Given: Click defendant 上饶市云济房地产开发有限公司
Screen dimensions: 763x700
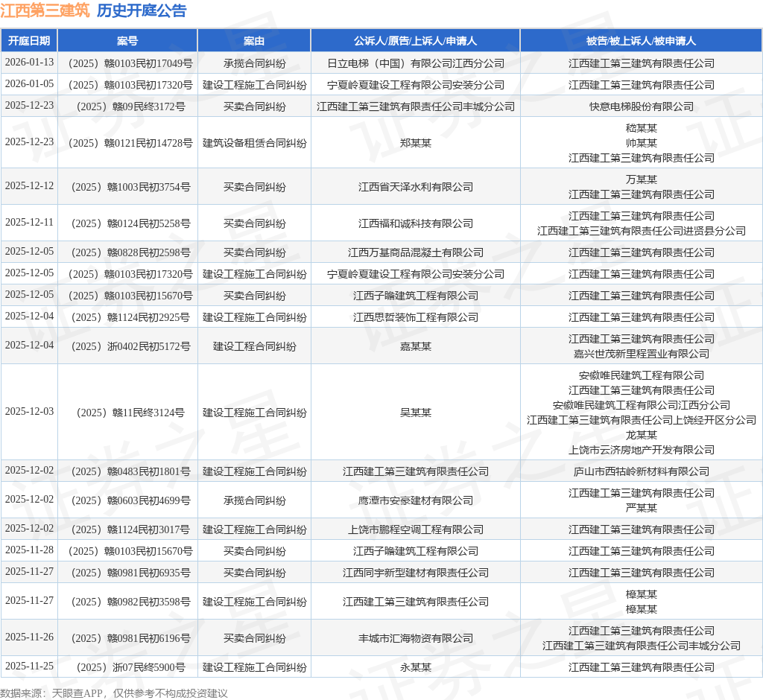Looking at the screenshot, I should 642,450.
